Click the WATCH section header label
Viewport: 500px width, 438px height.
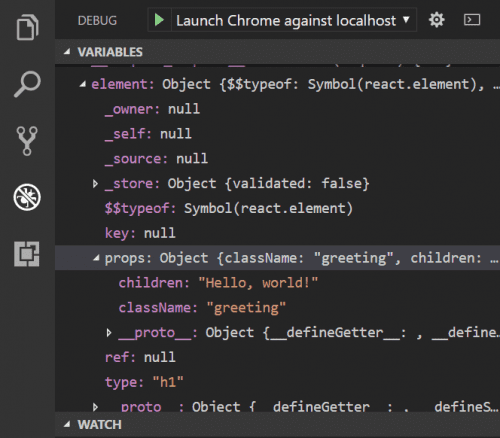point(99,425)
